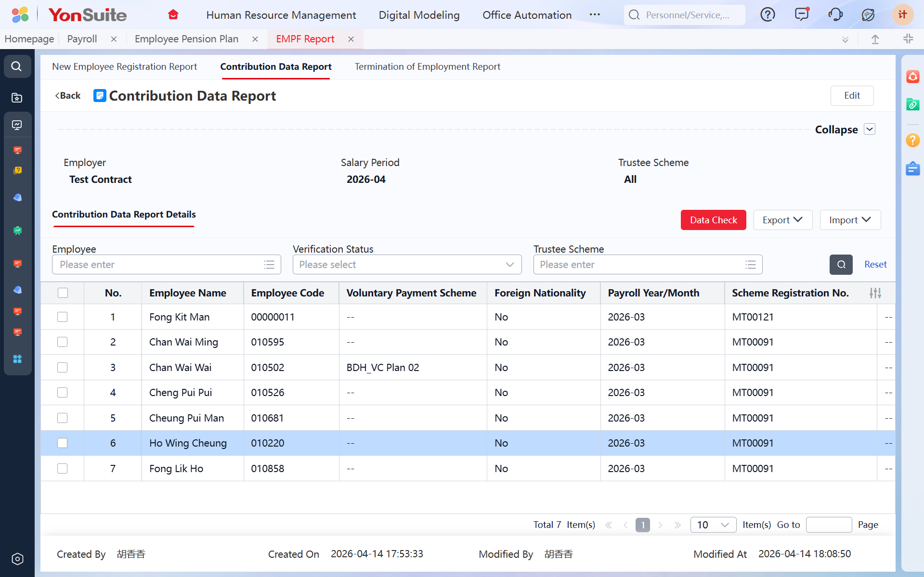Toggle the select-all header checkbox
924x577 pixels.
[x=63, y=293]
